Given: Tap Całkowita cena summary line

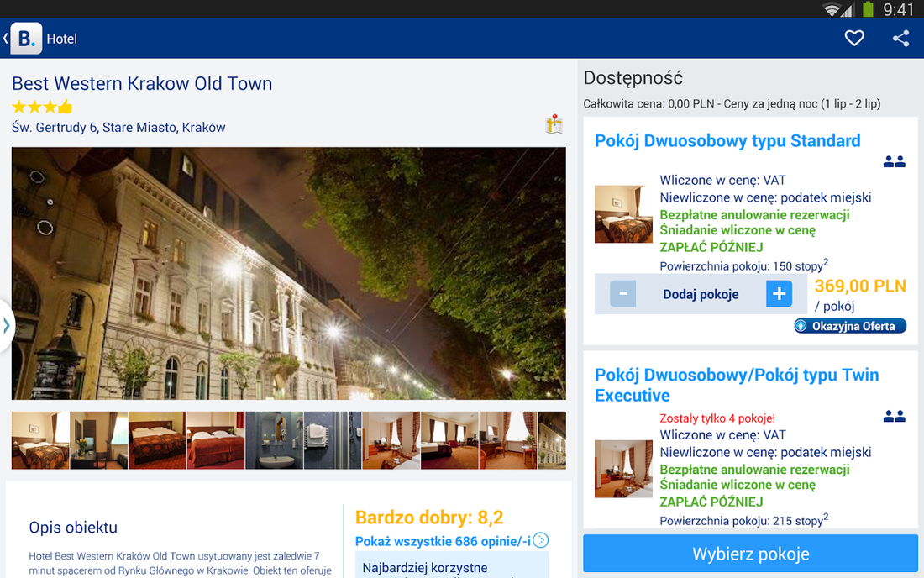Looking at the screenshot, I should pos(732,103).
